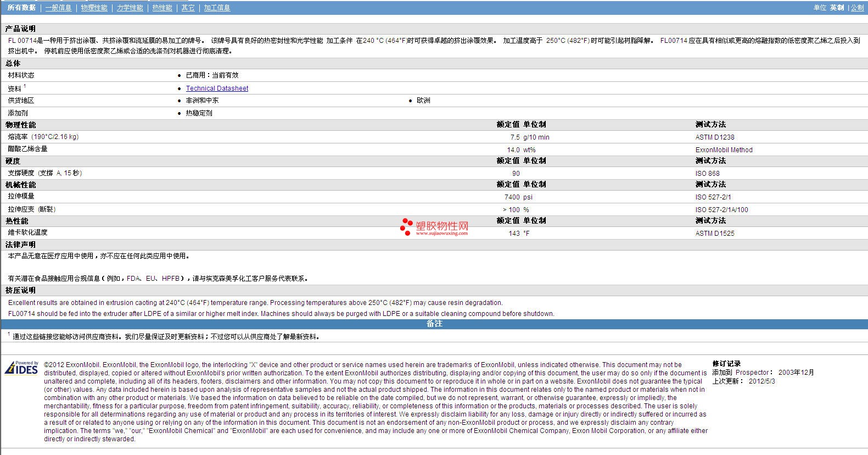Click the 7400 psi value

pos(518,197)
